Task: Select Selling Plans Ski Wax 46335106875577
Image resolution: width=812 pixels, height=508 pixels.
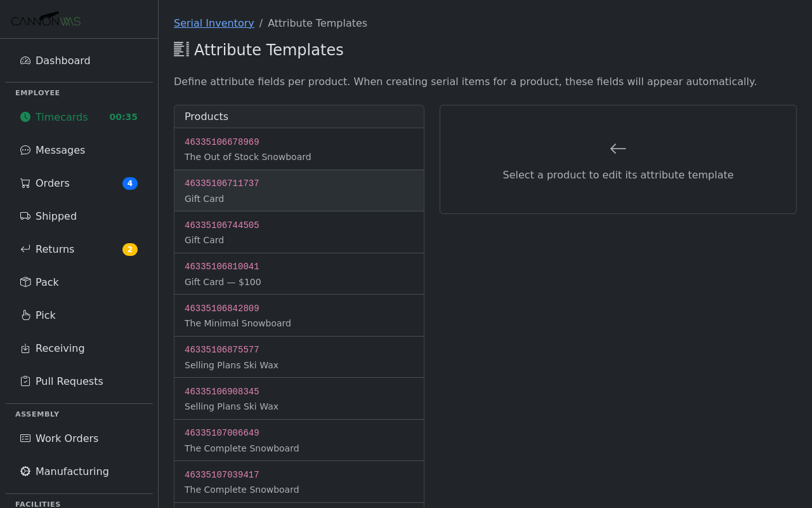Action: click(299, 356)
